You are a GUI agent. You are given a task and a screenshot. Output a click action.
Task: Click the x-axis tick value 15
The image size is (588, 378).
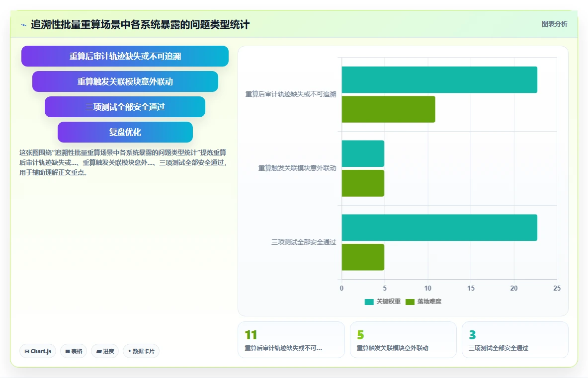[471, 288]
